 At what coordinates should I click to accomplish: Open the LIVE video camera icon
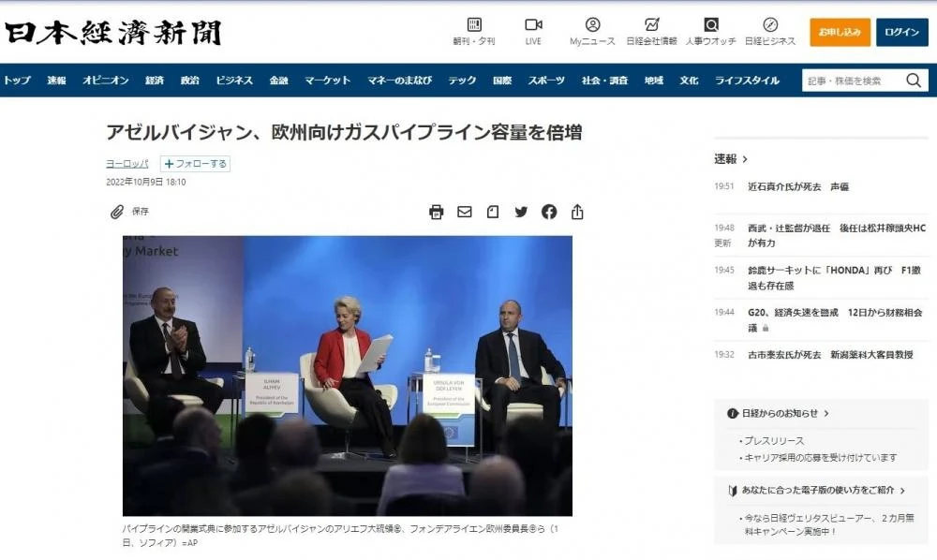pyautogui.click(x=533, y=24)
